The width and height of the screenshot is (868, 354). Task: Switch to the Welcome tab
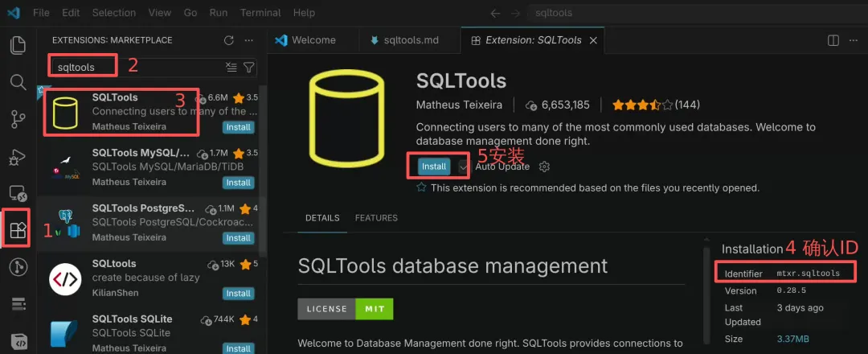pyautogui.click(x=313, y=40)
